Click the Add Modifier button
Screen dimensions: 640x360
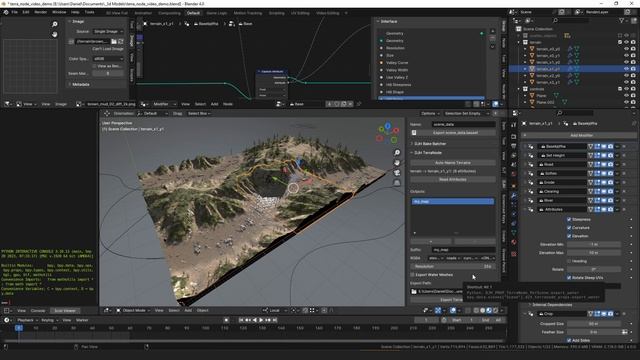[x=580, y=135]
